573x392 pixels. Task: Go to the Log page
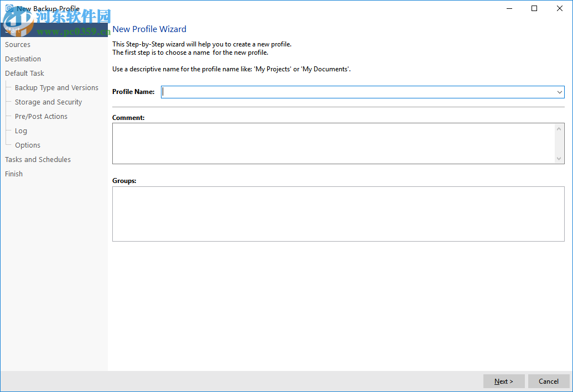[x=21, y=131]
